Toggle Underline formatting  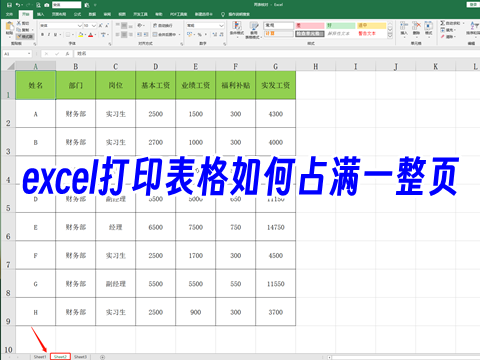pyautogui.click(x=55, y=34)
